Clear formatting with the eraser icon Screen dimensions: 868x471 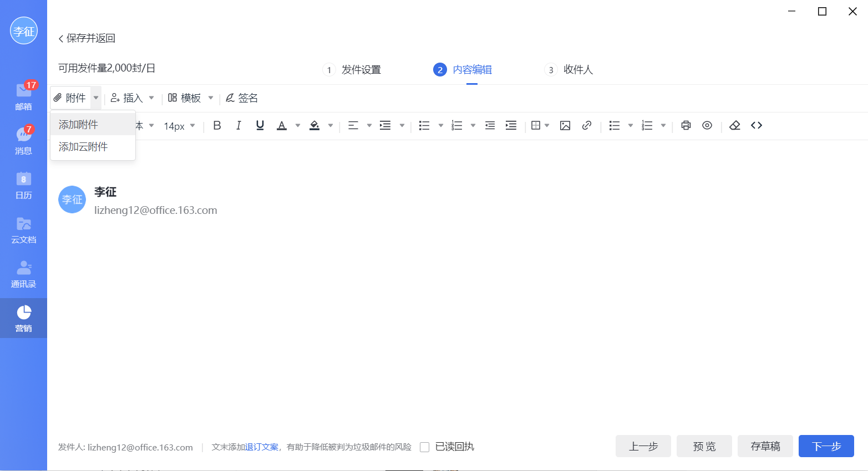click(734, 125)
